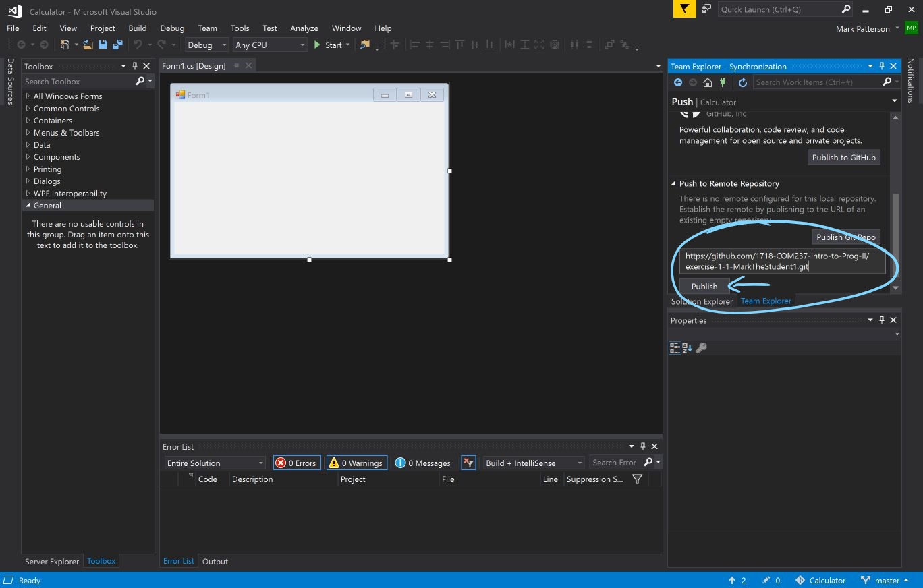Toggle the 0 Warnings filter
Viewport: 923px width, 588px height.
click(x=356, y=463)
